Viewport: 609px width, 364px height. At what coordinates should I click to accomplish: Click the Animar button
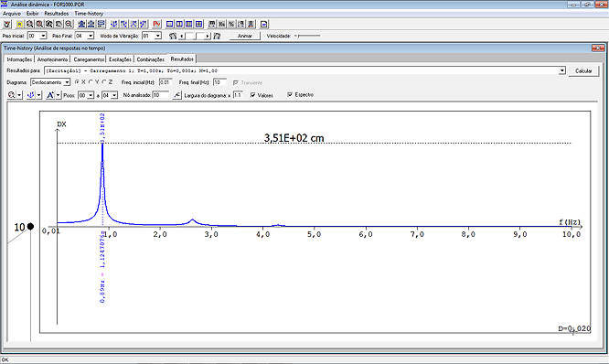click(245, 36)
